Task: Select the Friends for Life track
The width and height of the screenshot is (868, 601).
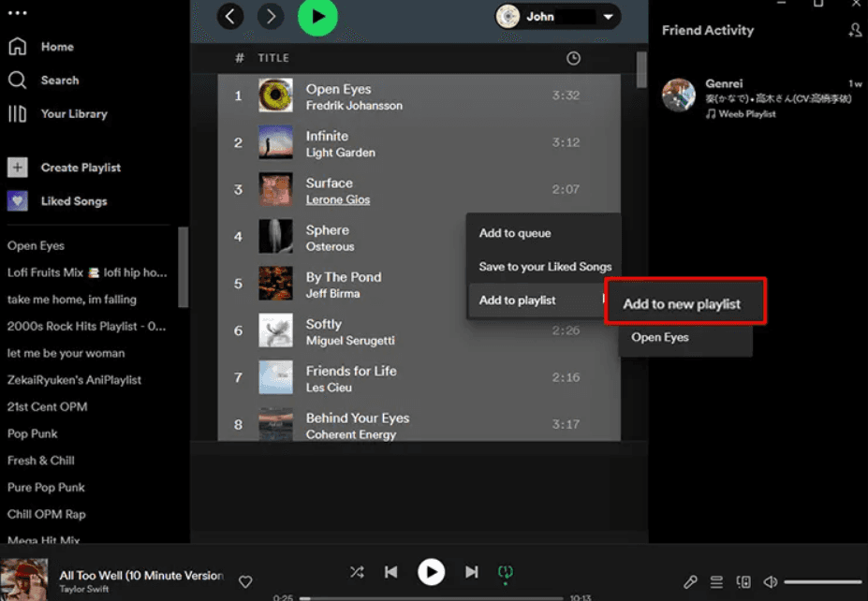Action: (x=351, y=371)
